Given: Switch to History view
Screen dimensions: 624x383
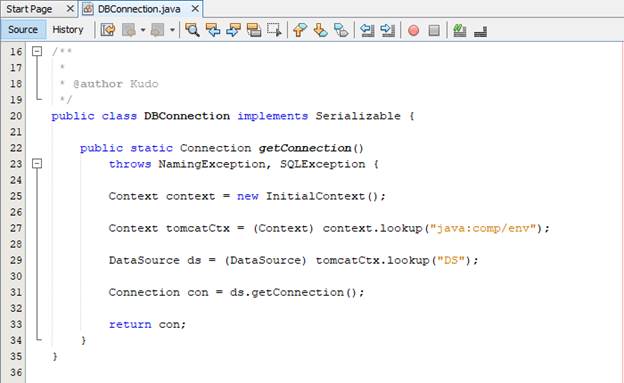Looking at the screenshot, I should [x=68, y=30].
